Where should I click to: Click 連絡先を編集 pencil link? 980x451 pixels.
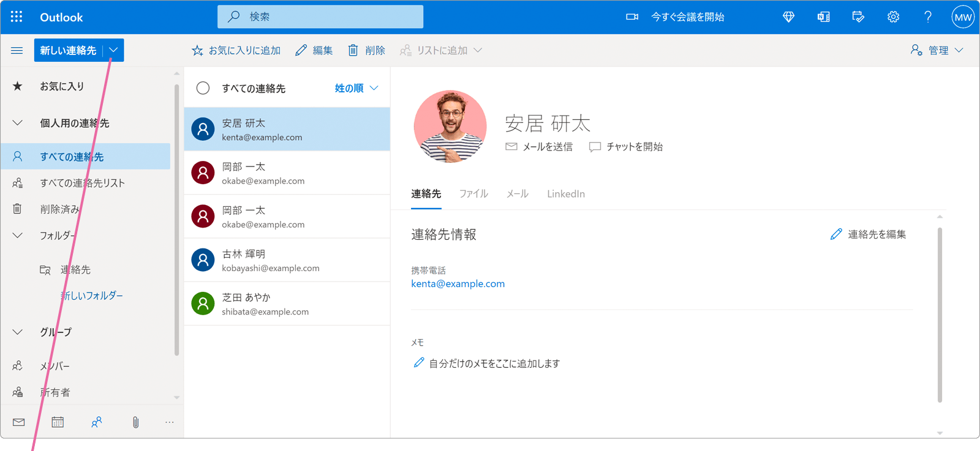pos(868,234)
